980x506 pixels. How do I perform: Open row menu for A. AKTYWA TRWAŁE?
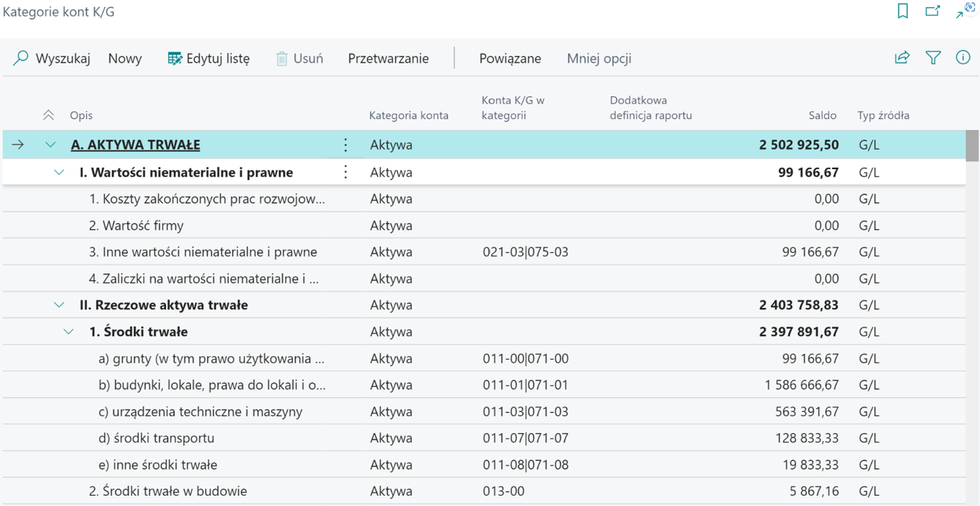pos(345,145)
